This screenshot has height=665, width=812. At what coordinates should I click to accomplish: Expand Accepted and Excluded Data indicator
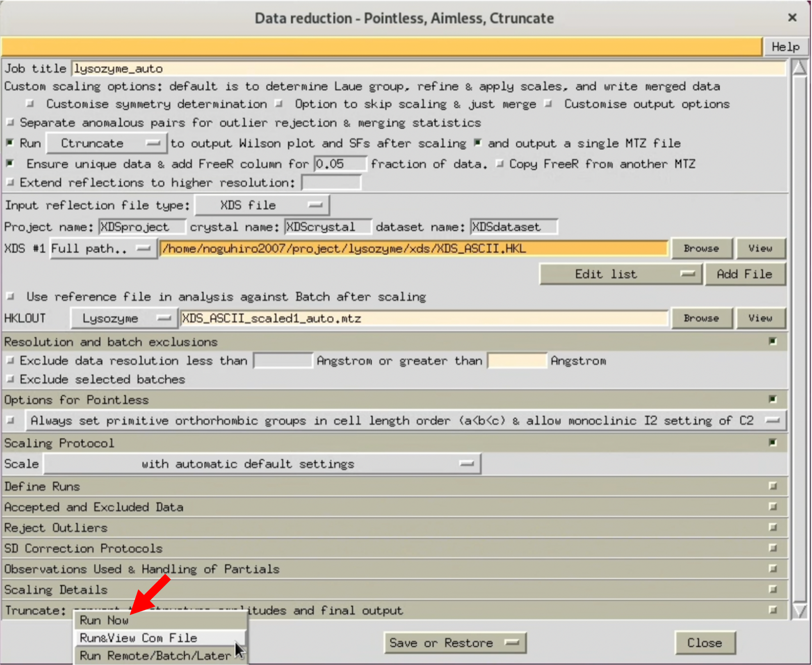pyautogui.click(x=773, y=507)
